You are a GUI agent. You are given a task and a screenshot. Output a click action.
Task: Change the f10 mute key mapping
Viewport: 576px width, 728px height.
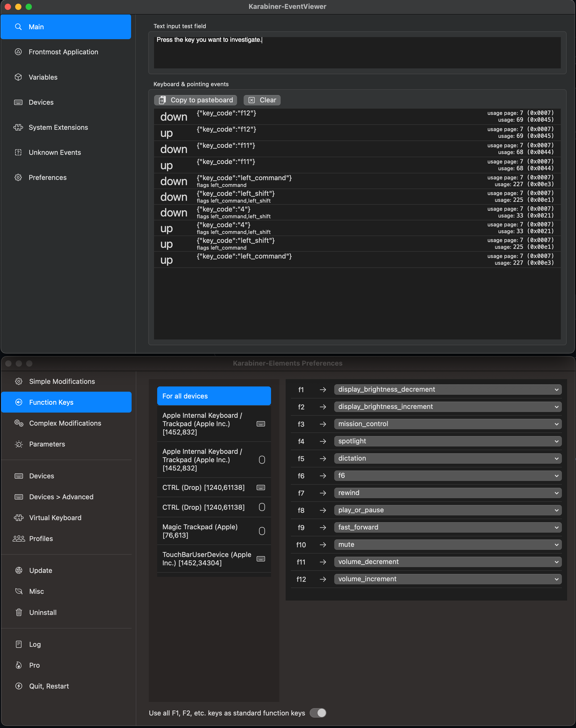447,544
